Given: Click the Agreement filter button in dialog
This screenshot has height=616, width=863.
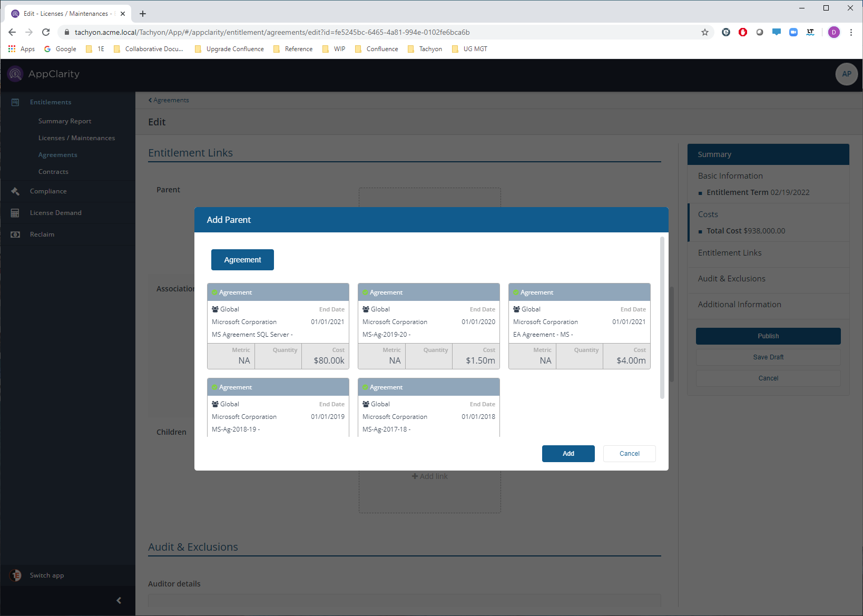Looking at the screenshot, I should click(242, 260).
